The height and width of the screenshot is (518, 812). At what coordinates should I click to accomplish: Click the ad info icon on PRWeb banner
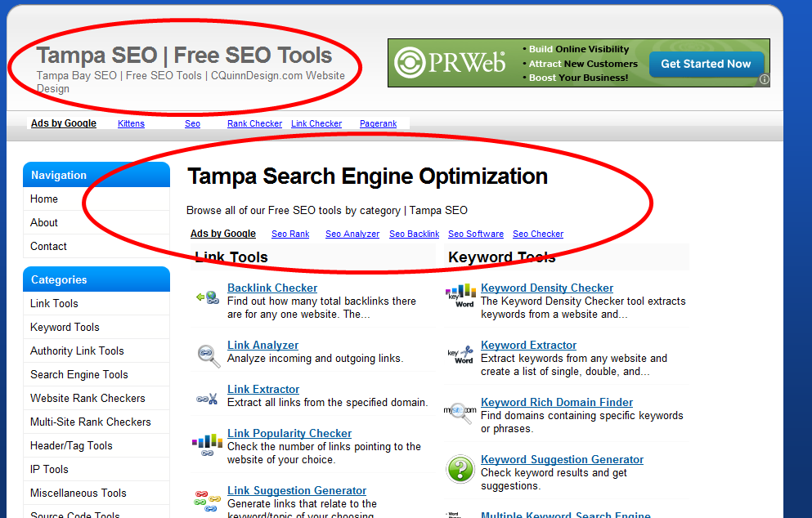(x=764, y=80)
